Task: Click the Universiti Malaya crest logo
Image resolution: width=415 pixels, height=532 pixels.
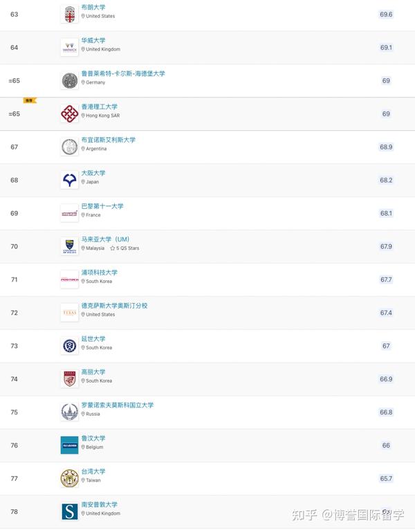Action: coord(69,246)
